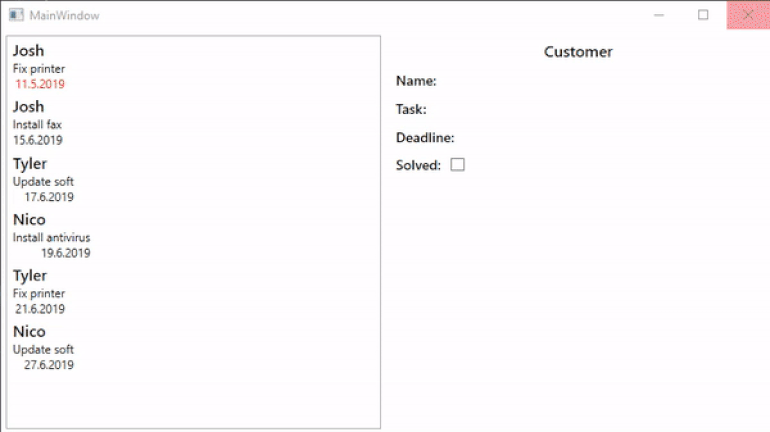
Task: Click the Deadline: label
Action: tap(425, 137)
